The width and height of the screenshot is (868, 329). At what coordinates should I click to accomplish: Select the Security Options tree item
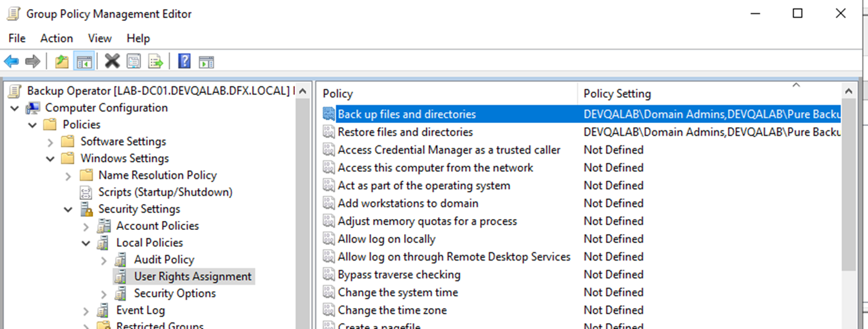click(175, 294)
